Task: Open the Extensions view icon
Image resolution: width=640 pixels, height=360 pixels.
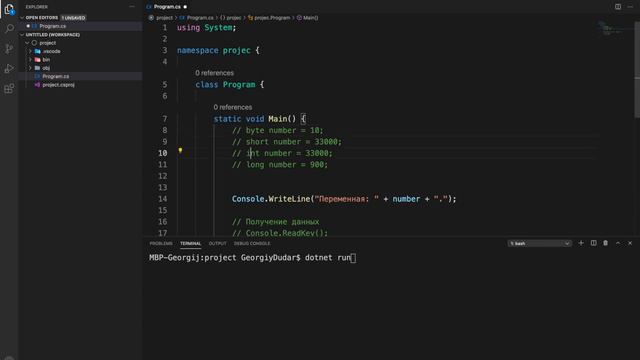Action: [9, 88]
